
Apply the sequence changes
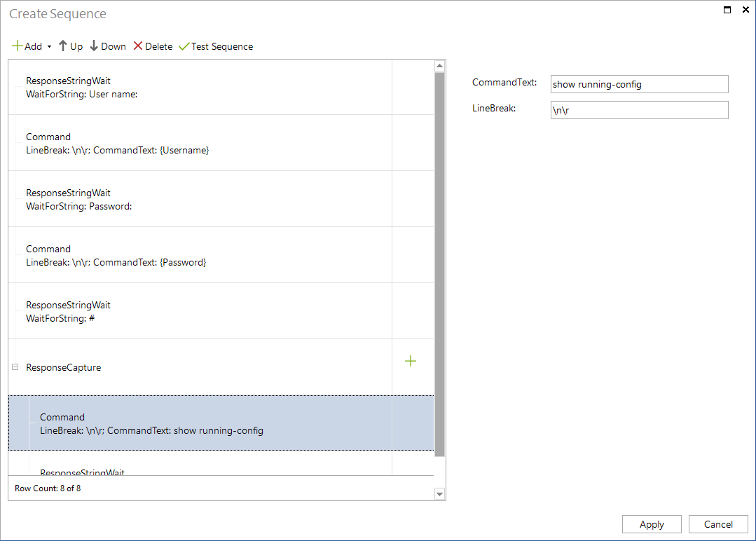click(x=651, y=523)
